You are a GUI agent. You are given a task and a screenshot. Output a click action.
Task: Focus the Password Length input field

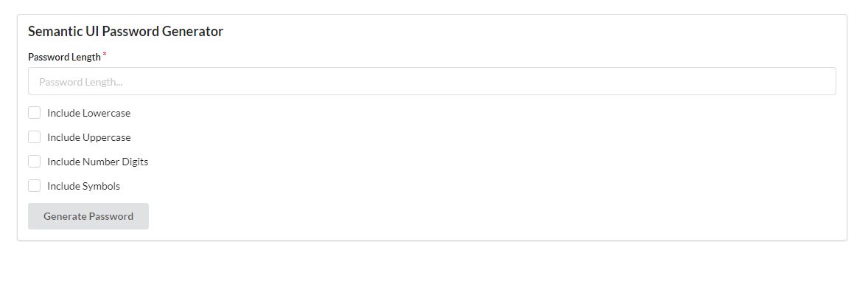[432, 81]
